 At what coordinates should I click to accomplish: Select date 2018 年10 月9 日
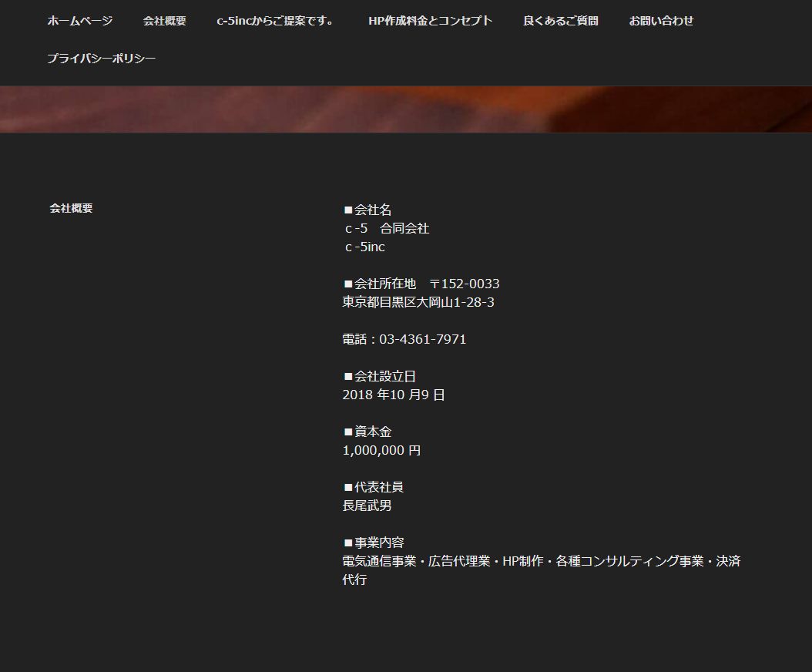(394, 395)
